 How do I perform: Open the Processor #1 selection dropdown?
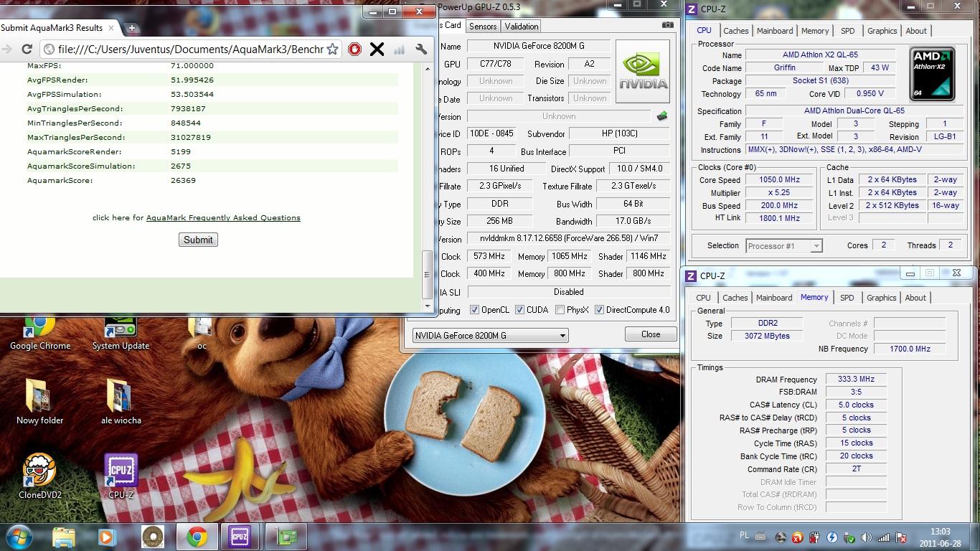click(x=783, y=246)
